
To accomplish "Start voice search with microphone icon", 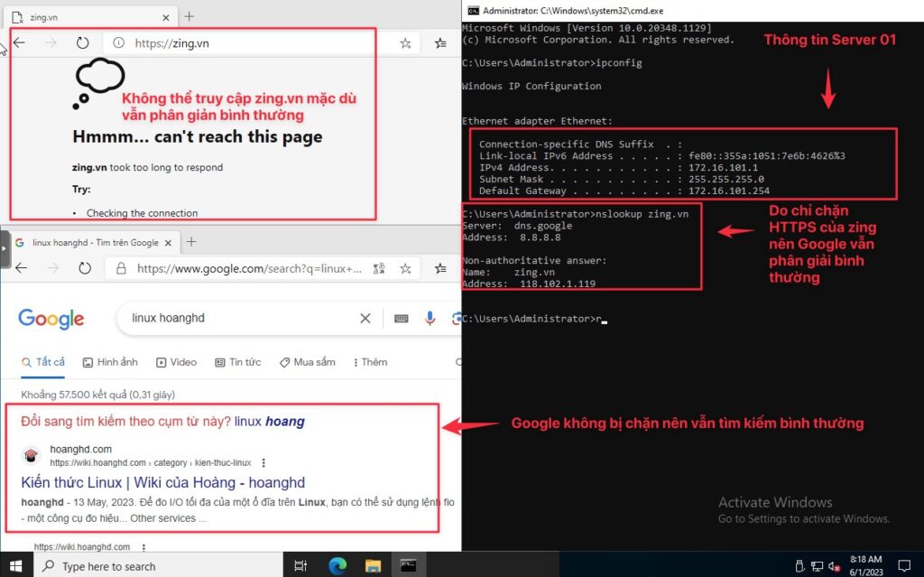I will pyautogui.click(x=430, y=319).
